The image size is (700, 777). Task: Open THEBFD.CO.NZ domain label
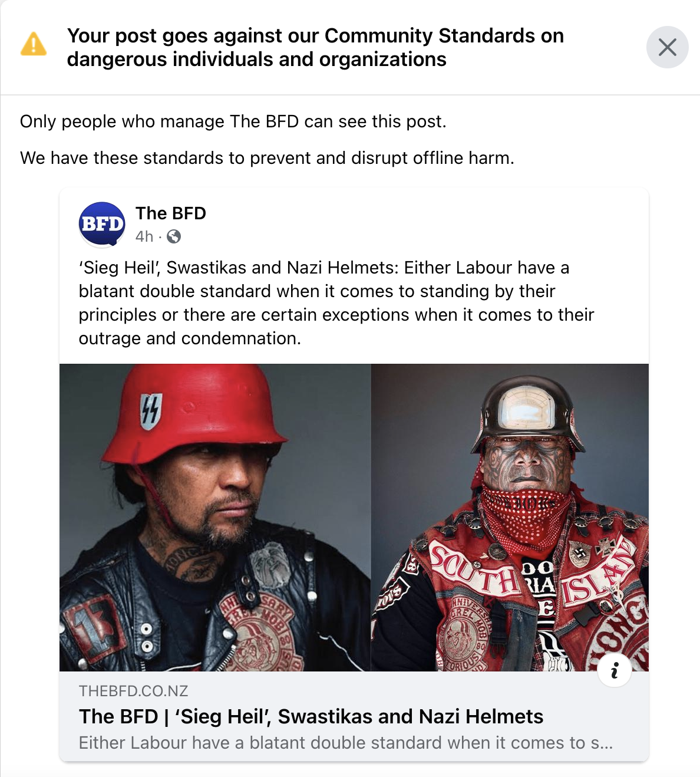[133, 691]
